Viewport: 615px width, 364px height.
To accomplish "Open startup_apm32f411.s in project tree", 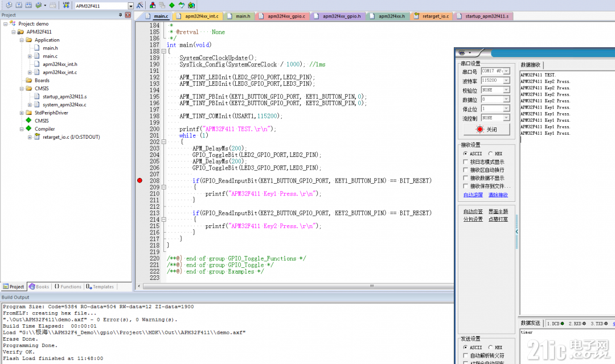I will [64, 96].
